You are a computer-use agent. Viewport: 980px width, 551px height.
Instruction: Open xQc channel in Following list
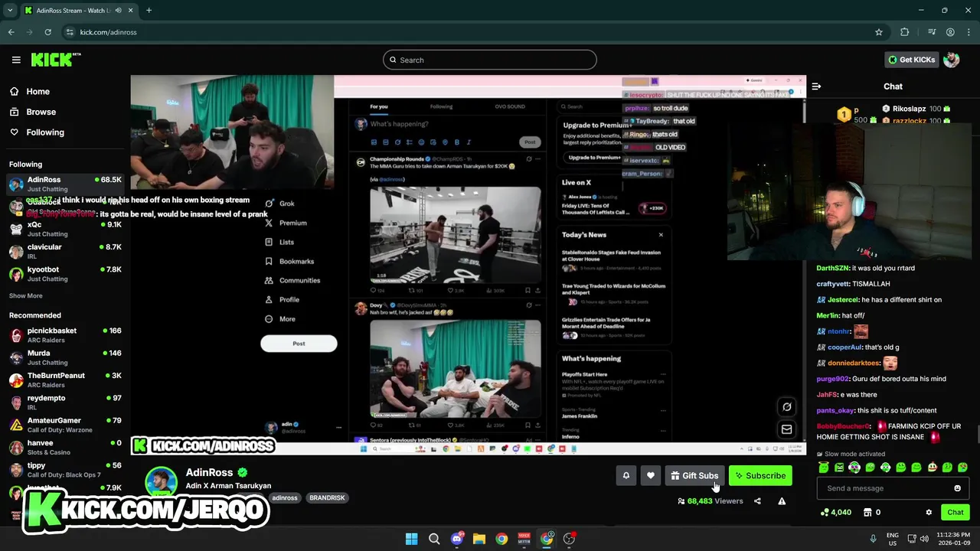pyautogui.click(x=65, y=229)
